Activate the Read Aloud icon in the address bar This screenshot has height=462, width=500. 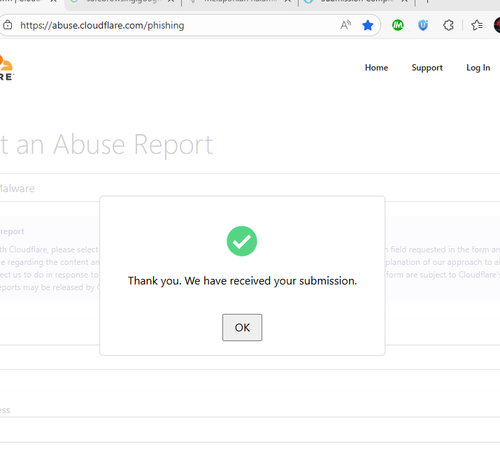(x=346, y=25)
